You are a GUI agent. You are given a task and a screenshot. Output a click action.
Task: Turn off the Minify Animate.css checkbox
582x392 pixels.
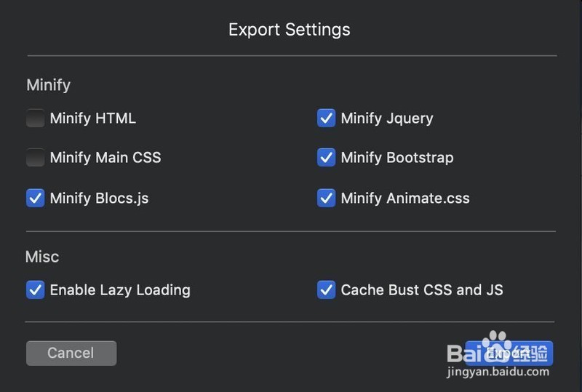tap(327, 198)
